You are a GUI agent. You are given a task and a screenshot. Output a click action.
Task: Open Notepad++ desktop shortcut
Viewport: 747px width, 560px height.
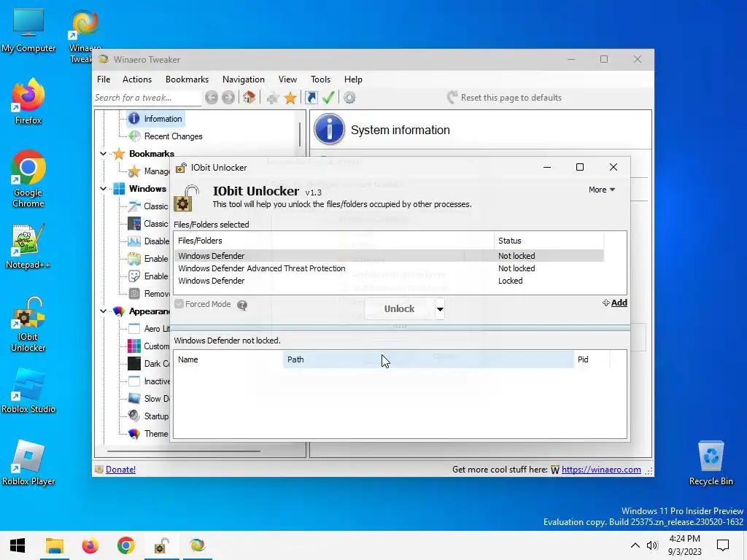point(28,246)
